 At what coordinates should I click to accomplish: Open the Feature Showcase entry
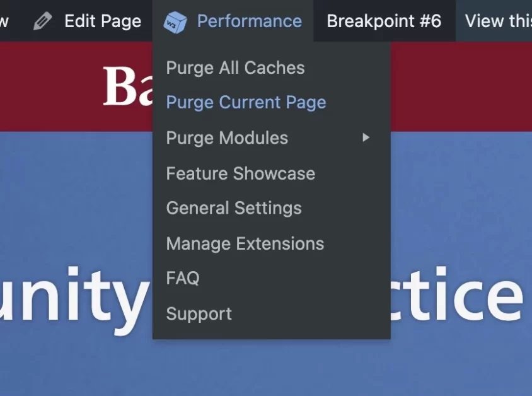click(x=240, y=173)
